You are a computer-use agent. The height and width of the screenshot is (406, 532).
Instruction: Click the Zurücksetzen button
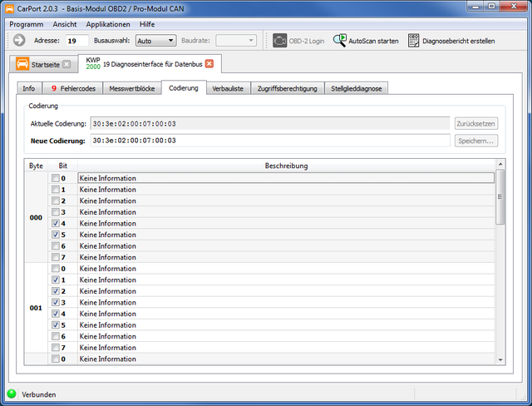[475, 124]
